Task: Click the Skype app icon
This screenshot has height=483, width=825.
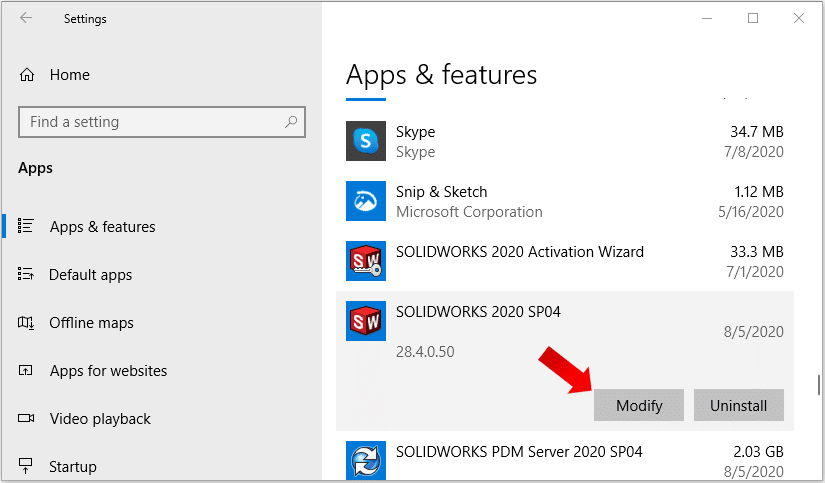Action: [366, 141]
